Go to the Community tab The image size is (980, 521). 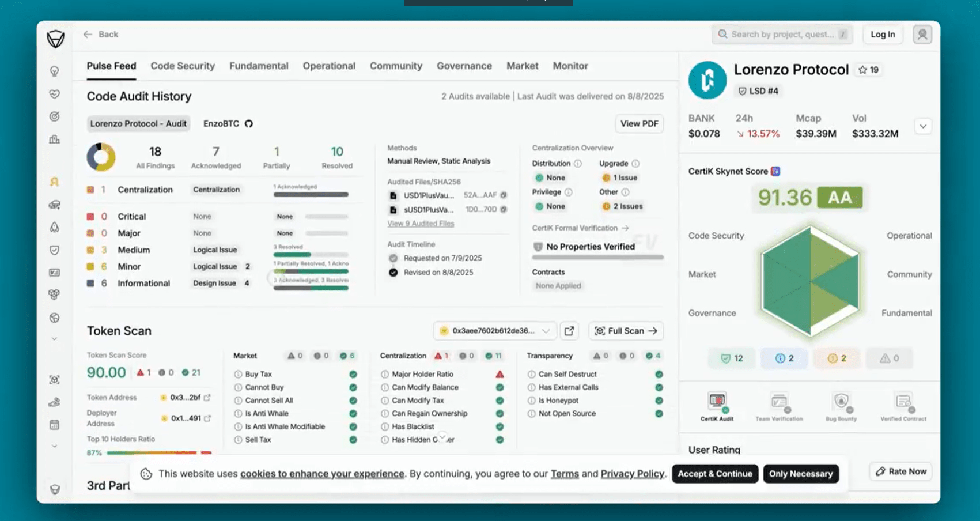(396, 66)
